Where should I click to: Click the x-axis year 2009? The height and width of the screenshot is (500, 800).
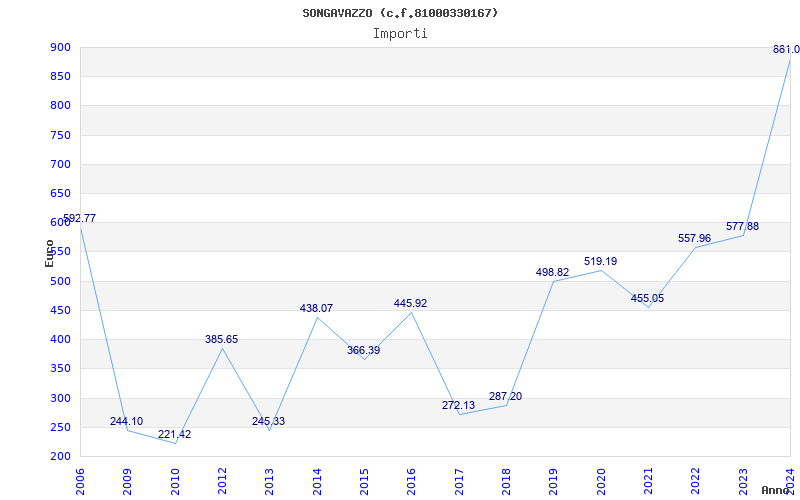pos(128,481)
